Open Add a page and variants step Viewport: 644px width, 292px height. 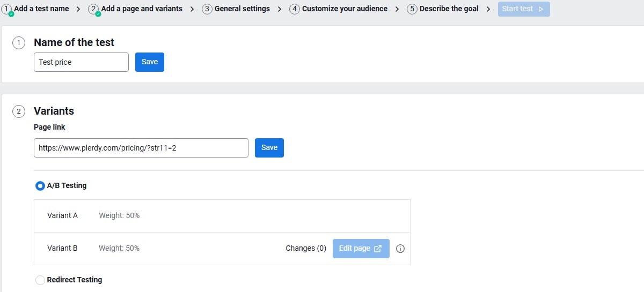click(x=142, y=9)
